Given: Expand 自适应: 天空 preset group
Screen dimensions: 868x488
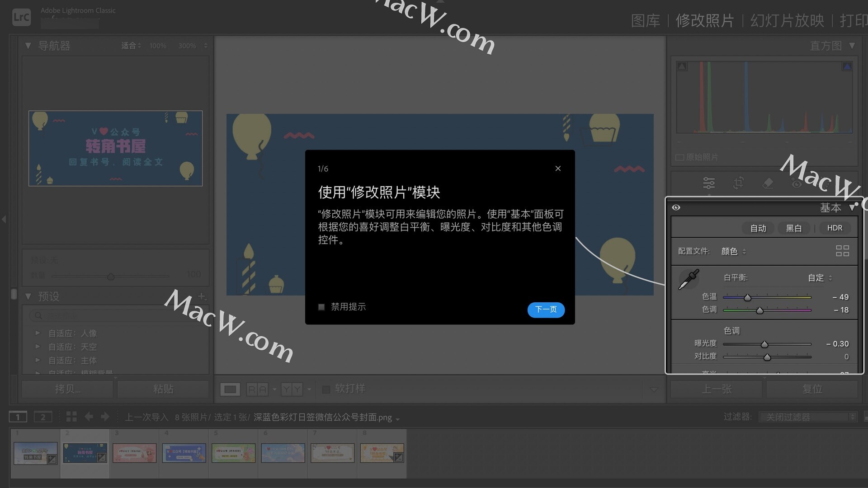Looking at the screenshot, I should pos(38,347).
